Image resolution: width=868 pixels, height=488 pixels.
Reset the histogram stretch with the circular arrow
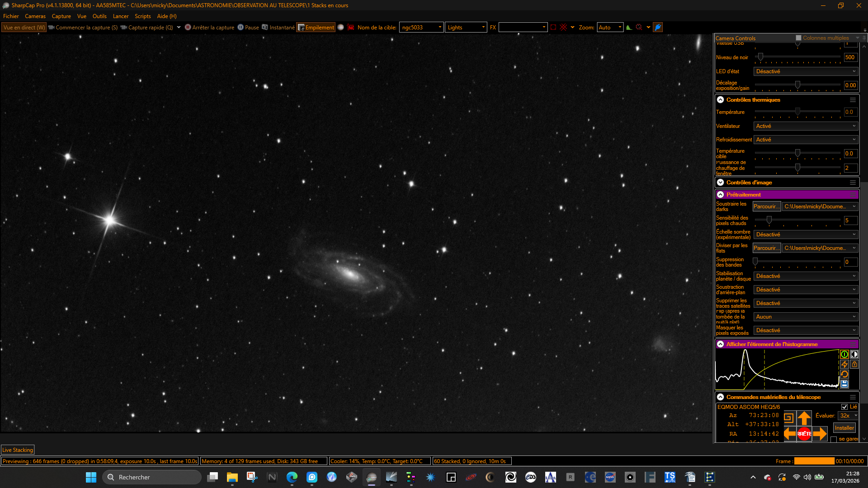(x=844, y=374)
